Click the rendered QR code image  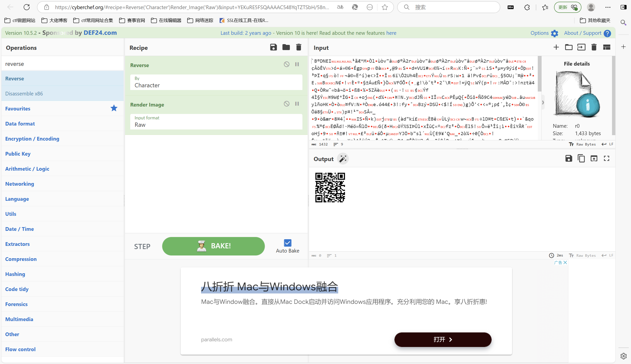point(330,187)
